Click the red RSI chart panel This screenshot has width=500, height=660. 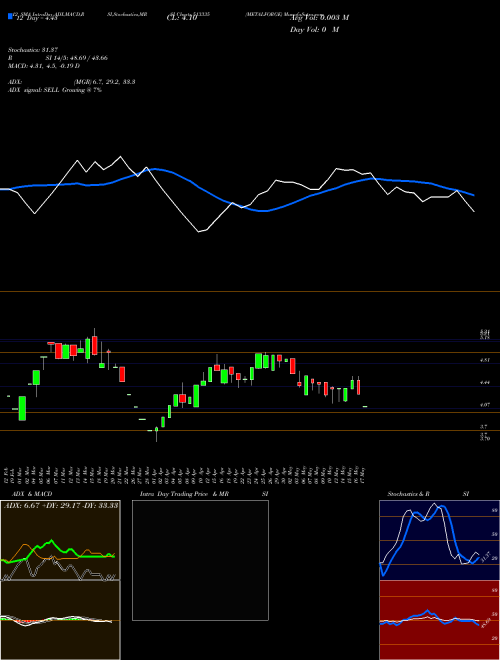[439, 620]
